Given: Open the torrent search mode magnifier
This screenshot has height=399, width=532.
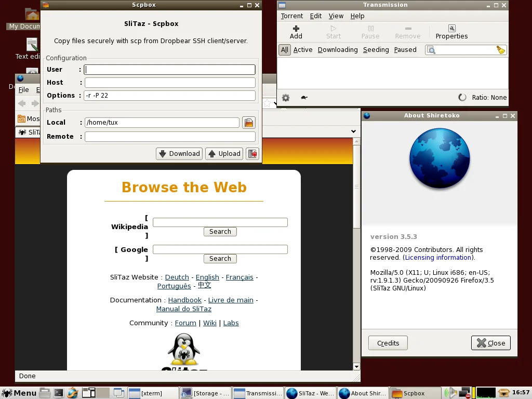Looking at the screenshot, I should pos(431,50).
